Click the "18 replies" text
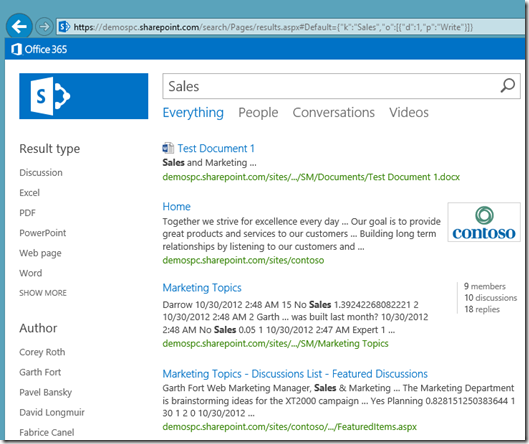Screen dimensions: 529x444 click(482, 309)
